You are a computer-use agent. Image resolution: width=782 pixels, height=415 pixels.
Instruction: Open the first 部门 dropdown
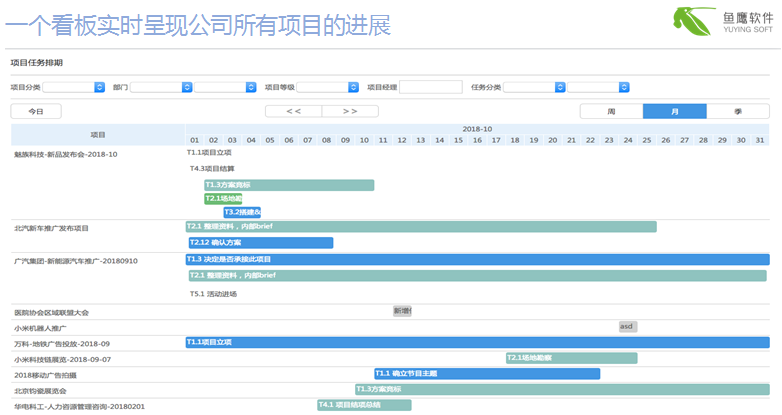161,88
